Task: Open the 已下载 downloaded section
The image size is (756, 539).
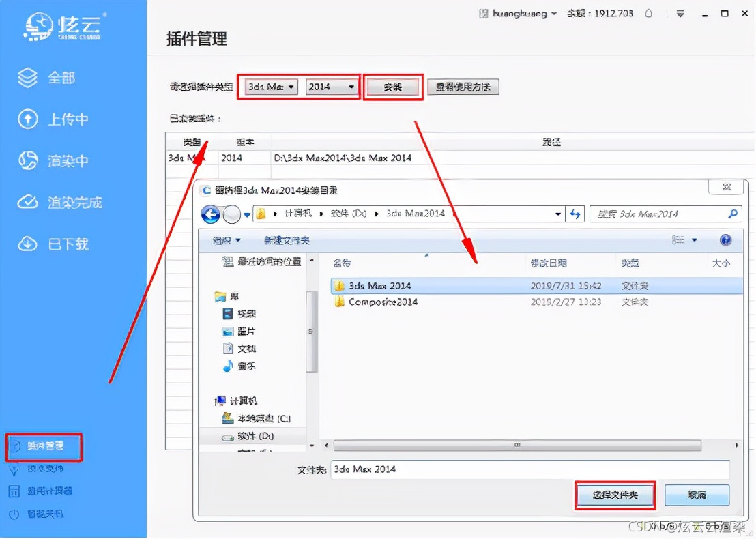Action: pos(53,244)
